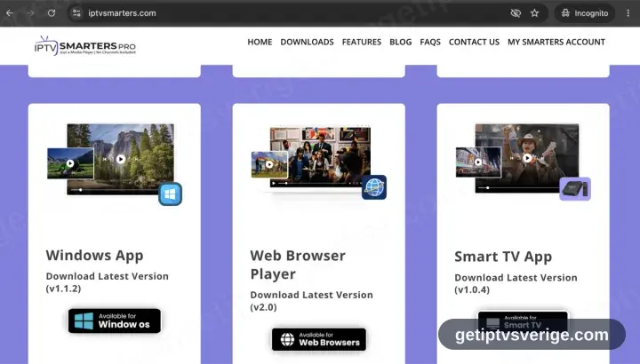
Task: Click the Smart TV App video progress bar
Action: pyautogui.click(x=520, y=188)
